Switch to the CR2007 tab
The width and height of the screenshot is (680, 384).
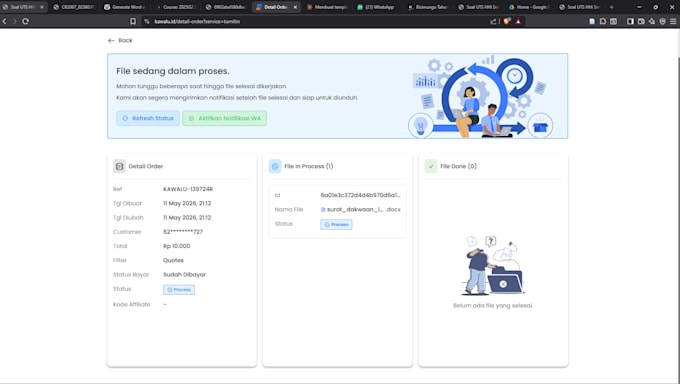74,7
